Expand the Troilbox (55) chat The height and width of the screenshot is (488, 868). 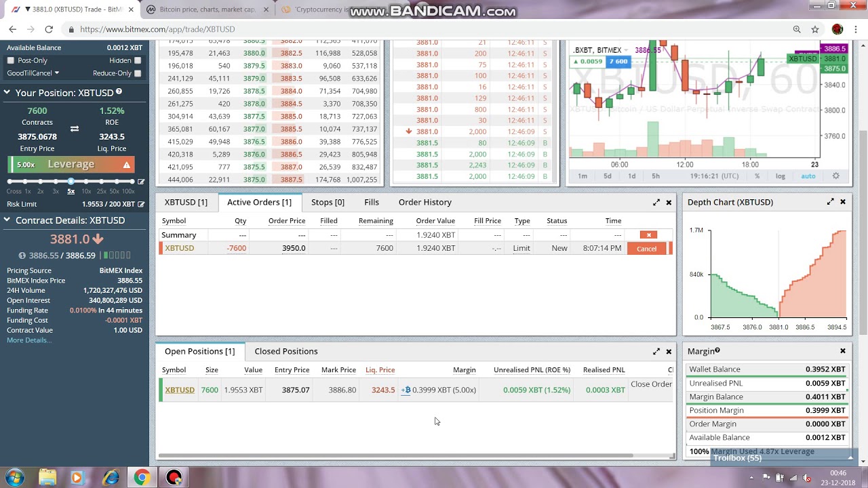(x=783, y=458)
